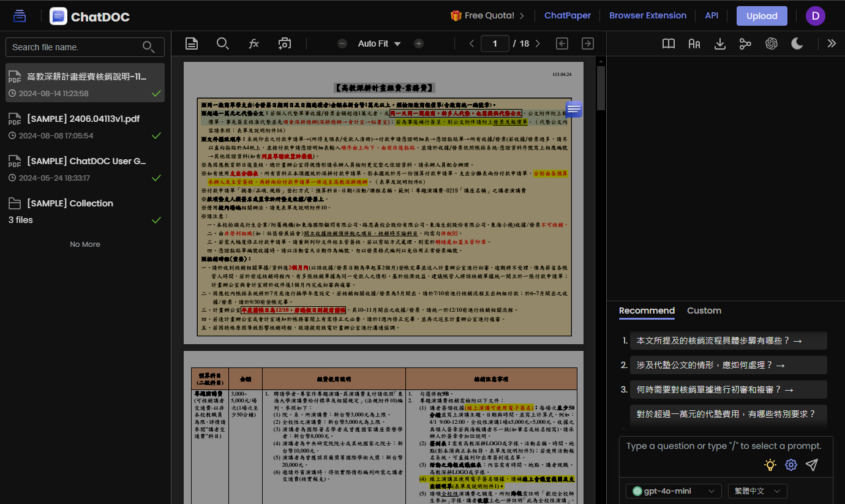Ask recommended question 3 about 初審和複審
845x504 pixels.
pos(728,389)
